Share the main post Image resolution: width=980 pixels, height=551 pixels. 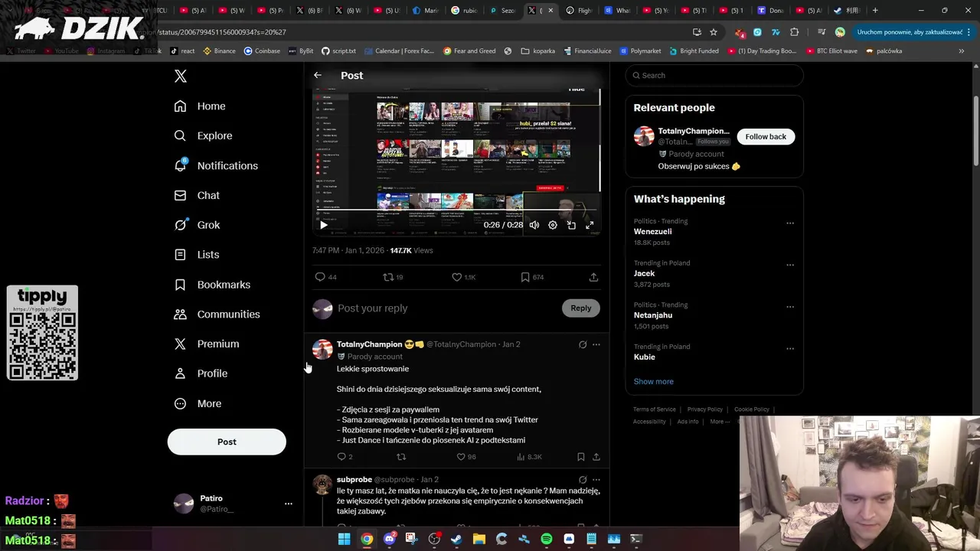(x=593, y=277)
